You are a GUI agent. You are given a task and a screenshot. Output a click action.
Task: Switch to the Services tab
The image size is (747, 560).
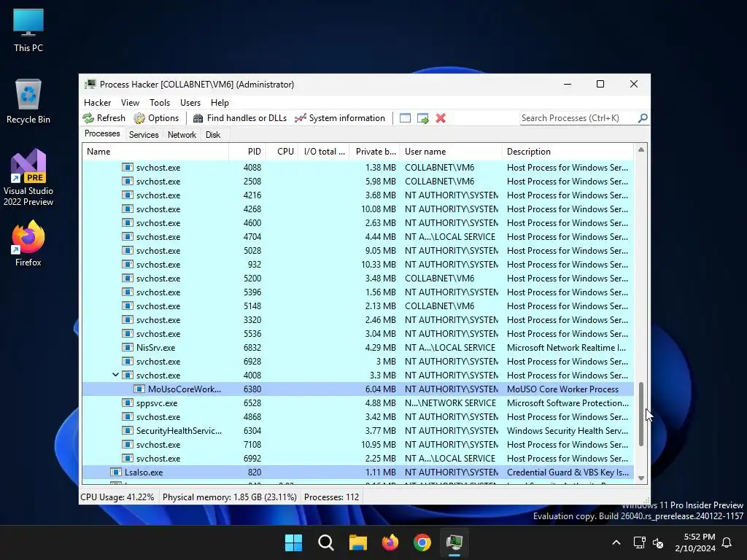pyautogui.click(x=144, y=135)
